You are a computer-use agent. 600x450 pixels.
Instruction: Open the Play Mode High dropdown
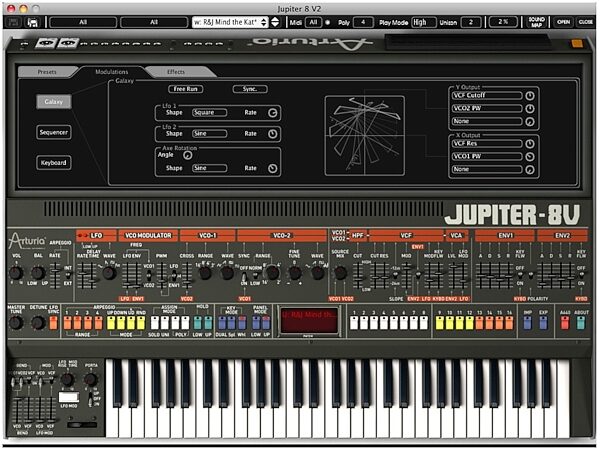pyautogui.click(x=424, y=22)
